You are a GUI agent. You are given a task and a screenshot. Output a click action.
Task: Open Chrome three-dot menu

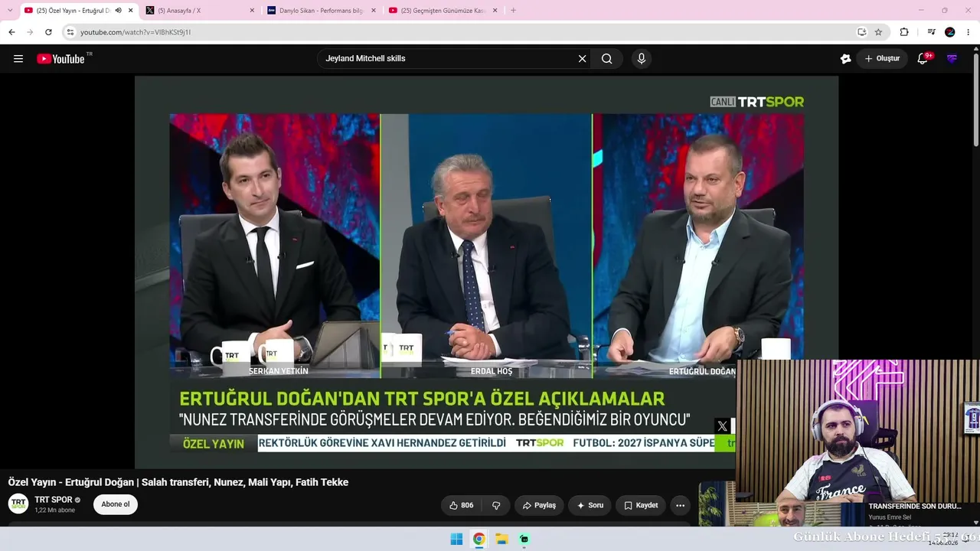969,32
